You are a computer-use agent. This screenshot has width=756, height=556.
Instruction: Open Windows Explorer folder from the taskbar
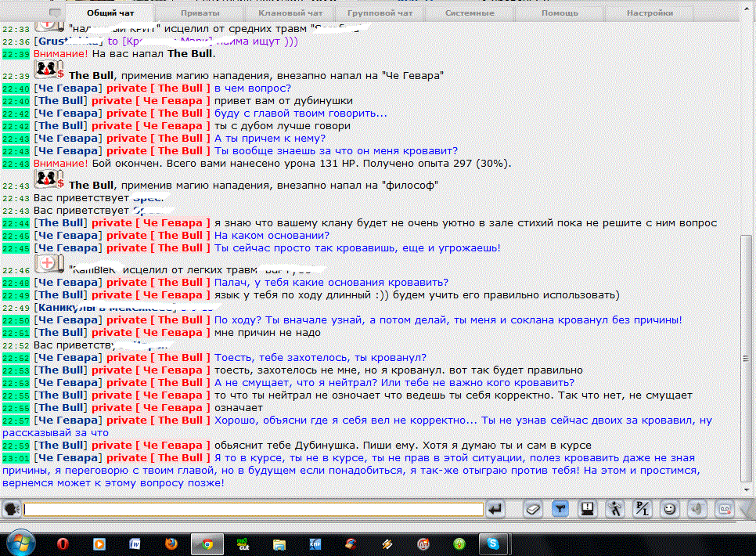click(x=279, y=544)
